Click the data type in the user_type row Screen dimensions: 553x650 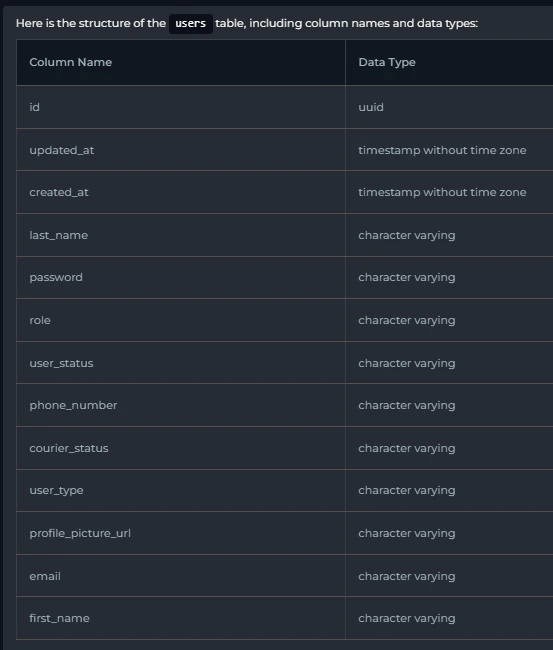pyautogui.click(x=407, y=491)
